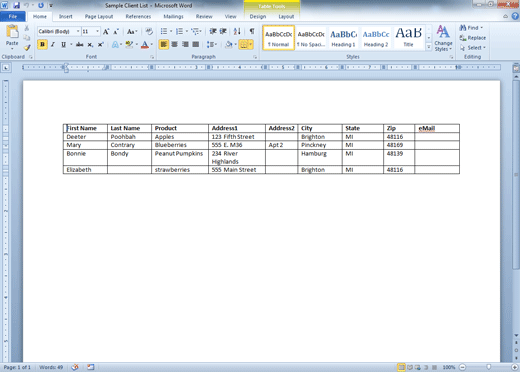Apply the Heading 1 style thumbnail
The image size is (520, 372).
(x=343, y=38)
